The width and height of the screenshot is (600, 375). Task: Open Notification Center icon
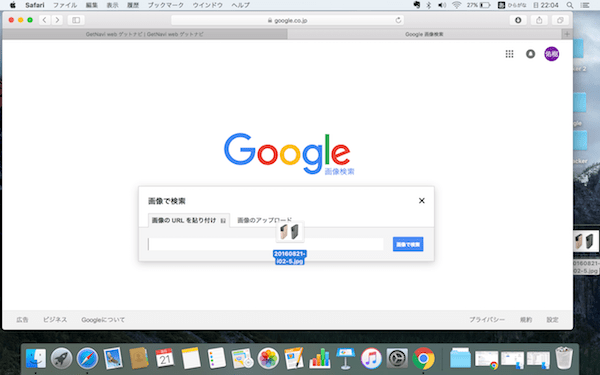pyautogui.click(x=585, y=5)
